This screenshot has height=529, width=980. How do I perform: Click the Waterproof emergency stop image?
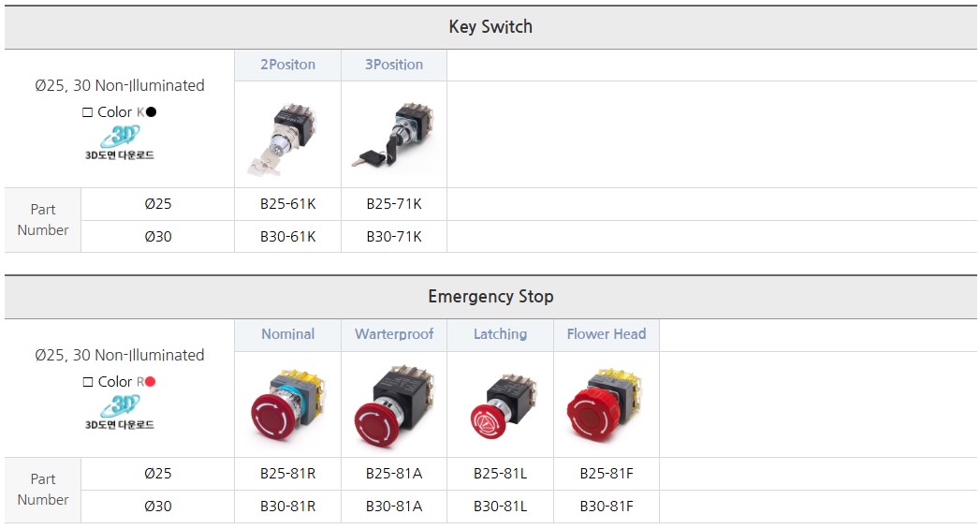click(393, 405)
